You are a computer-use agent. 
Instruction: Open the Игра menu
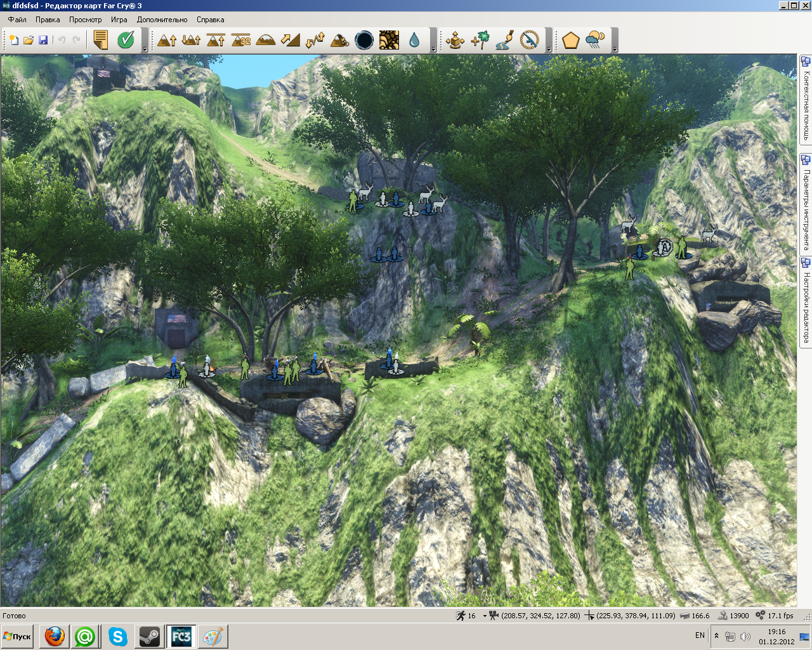119,20
